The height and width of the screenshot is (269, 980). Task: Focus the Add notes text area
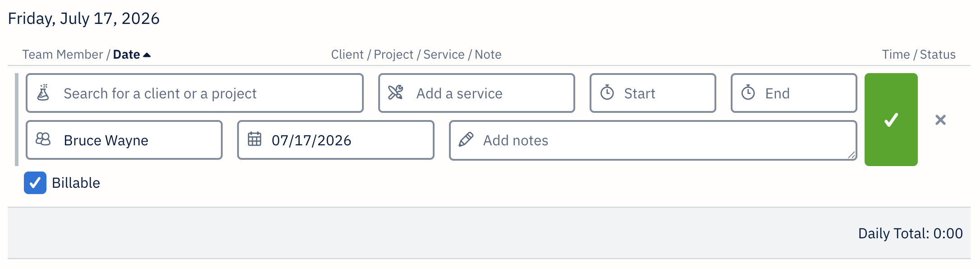click(x=653, y=140)
